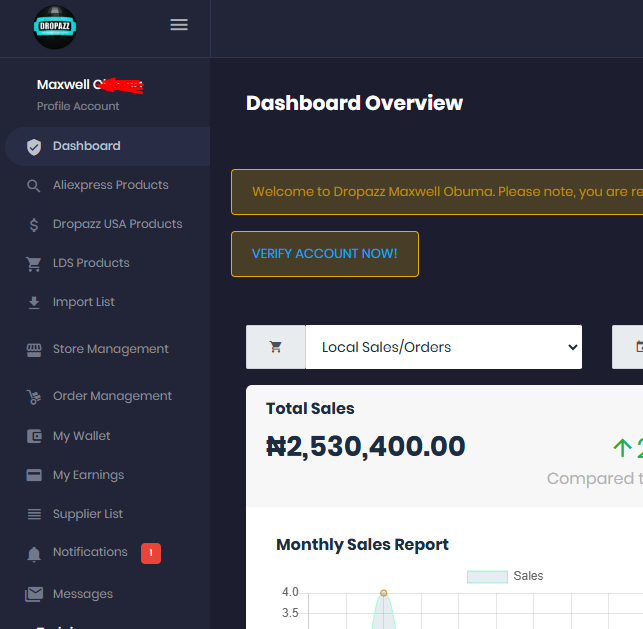
Task: Click the Dashboard shield icon
Action: (x=34, y=147)
